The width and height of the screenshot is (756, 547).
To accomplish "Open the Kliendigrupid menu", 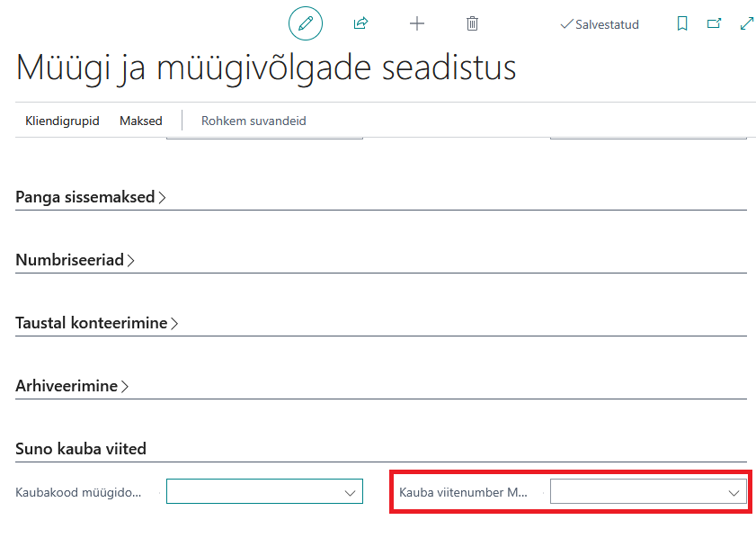I will [x=62, y=121].
